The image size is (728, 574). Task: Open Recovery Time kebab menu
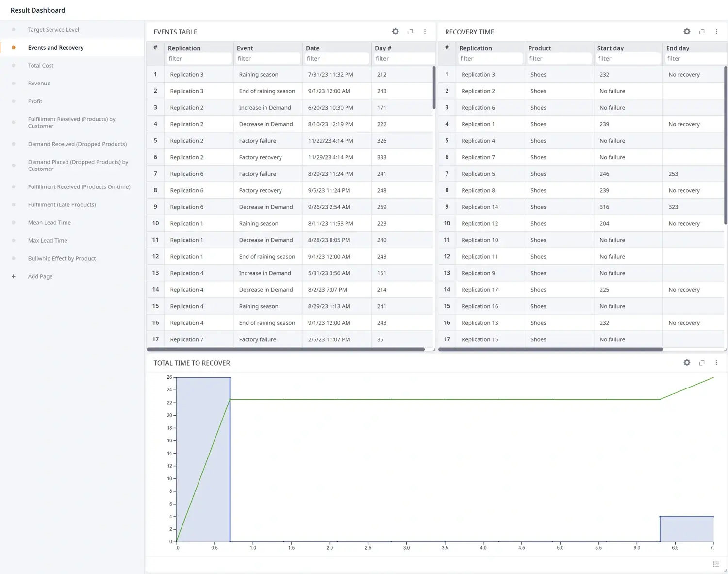point(716,32)
